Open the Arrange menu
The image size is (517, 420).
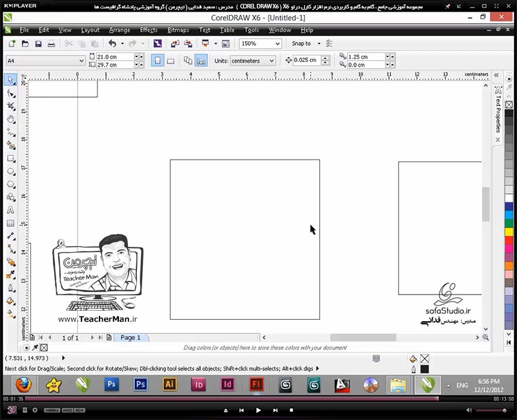tap(120, 30)
